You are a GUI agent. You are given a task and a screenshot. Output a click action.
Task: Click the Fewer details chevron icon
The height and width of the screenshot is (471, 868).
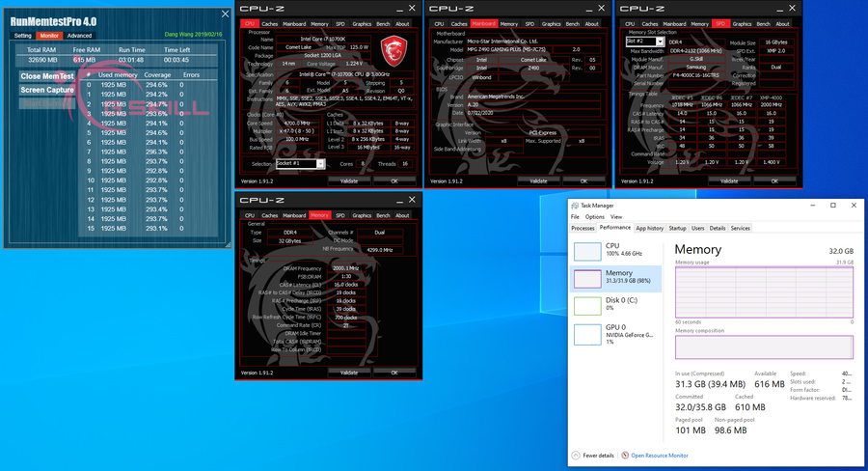click(576, 455)
